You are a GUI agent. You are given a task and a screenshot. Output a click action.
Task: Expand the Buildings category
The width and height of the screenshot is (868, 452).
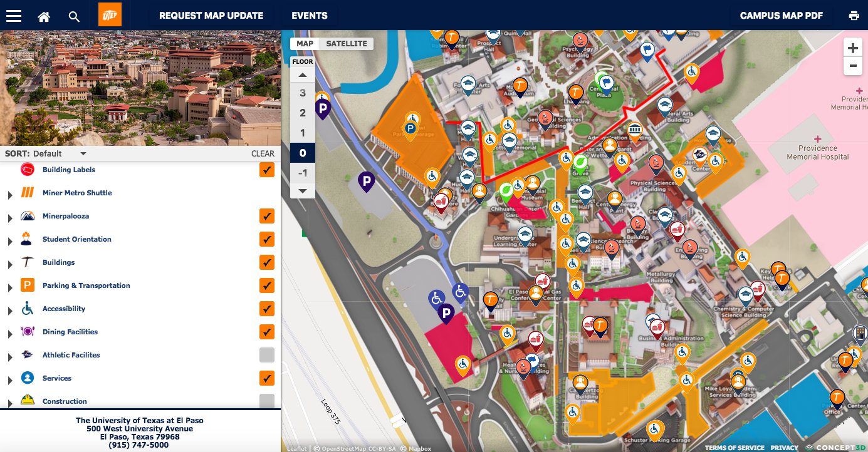(x=9, y=264)
